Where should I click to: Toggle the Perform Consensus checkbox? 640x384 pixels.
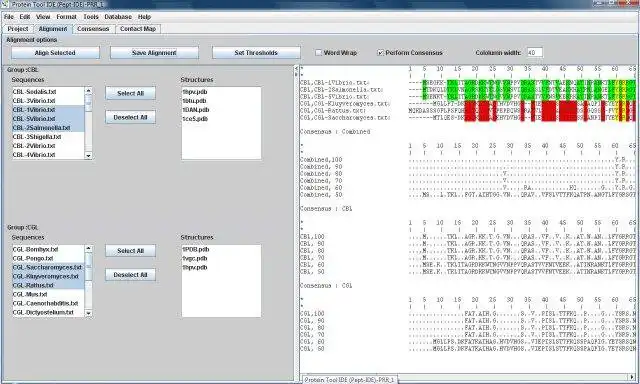tap(380, 53)
